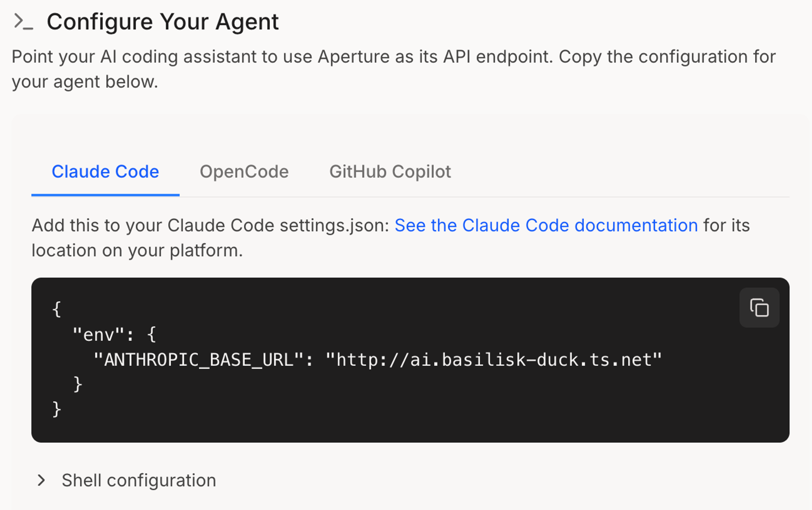
Task: Copy the settings.json code snippet
Action: click(759, 308)
